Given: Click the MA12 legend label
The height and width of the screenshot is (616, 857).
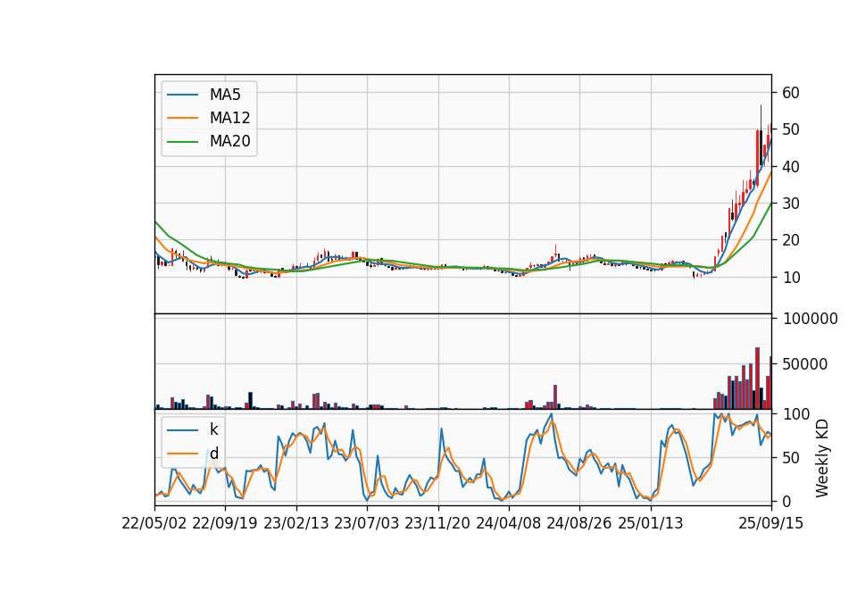Looking at the screenshot, I should (x=229, y=118).
